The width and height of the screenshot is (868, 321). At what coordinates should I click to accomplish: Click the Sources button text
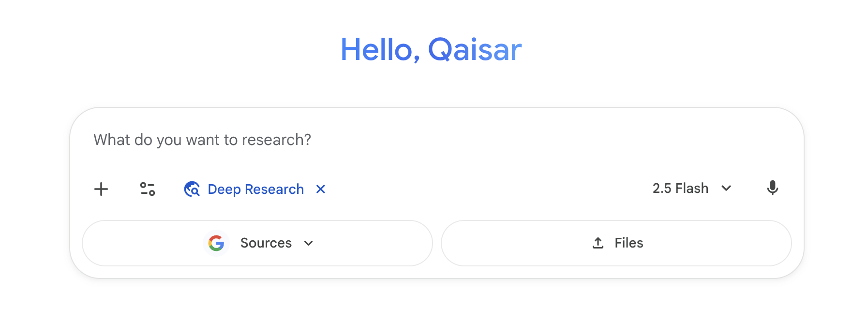pos(266,243)
